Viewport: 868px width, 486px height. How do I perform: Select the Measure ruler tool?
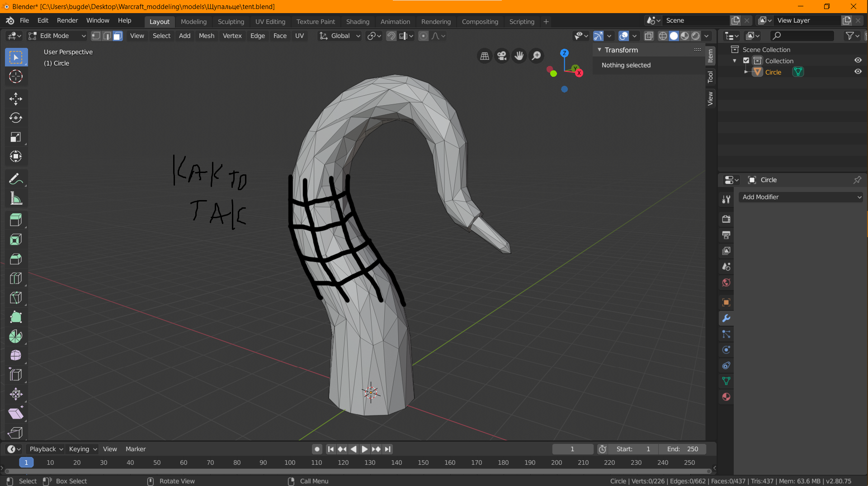pyautogui.click(x=16, y=198)
